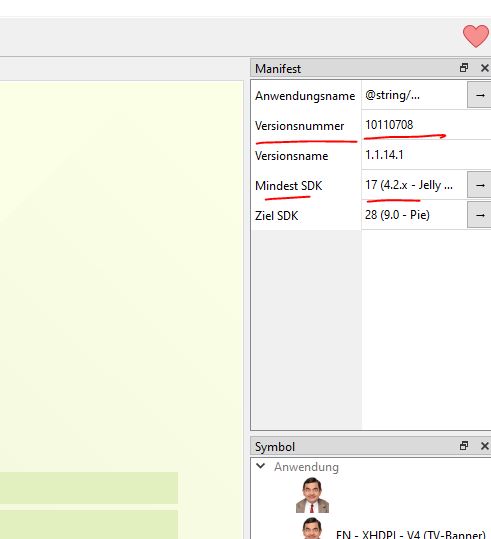Undock the Symbol panel with float icon
Image resolution: width=491 pixels, height=539 pixels.
[464, 446]
